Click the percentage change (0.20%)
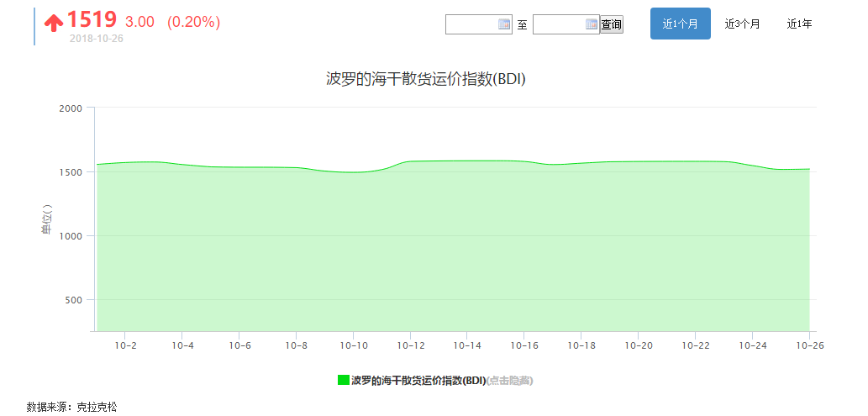Image resolution: width=868 pixels, height=416 pixels. [194, 22]
